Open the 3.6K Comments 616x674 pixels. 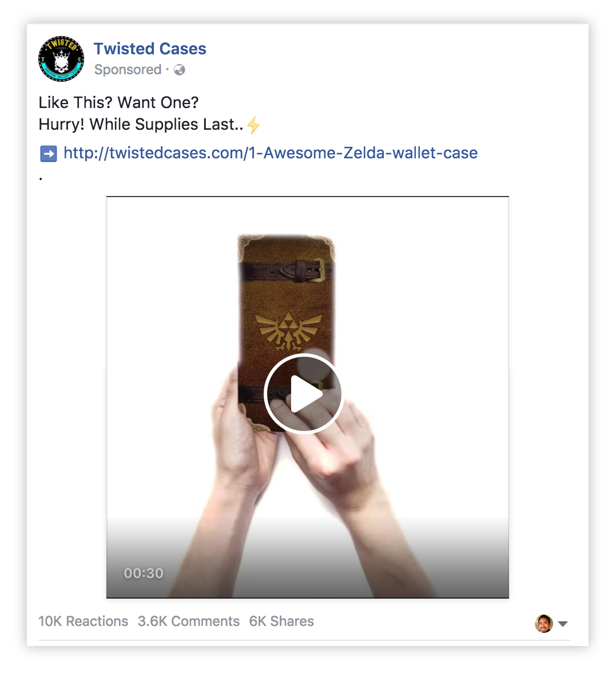(x=188, y=621)
